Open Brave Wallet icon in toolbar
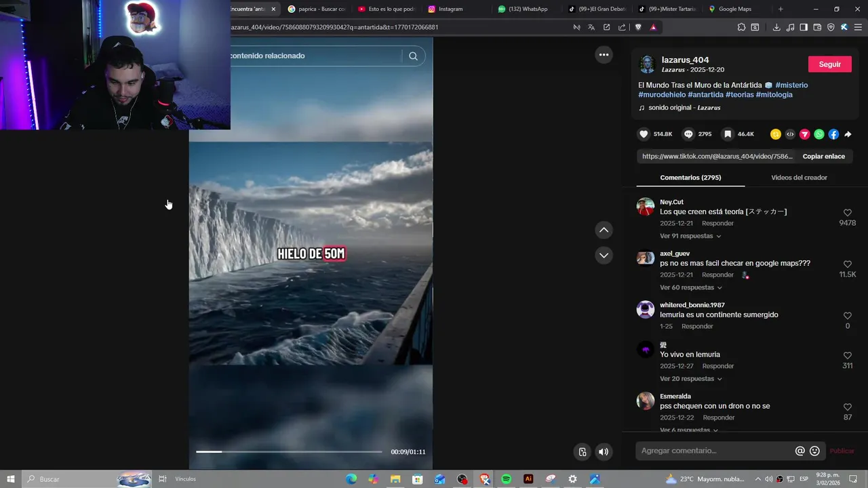The width and height of the screenshot is (868, 488). (x=817, y=27)
